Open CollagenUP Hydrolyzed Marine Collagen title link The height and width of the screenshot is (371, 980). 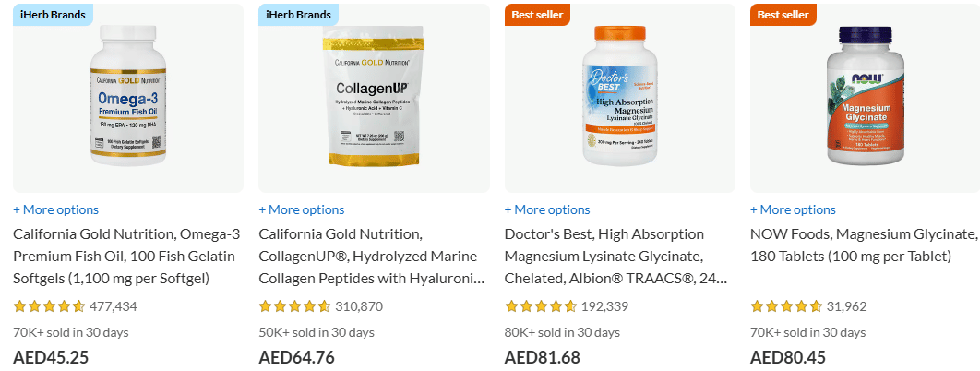[373, 256]
